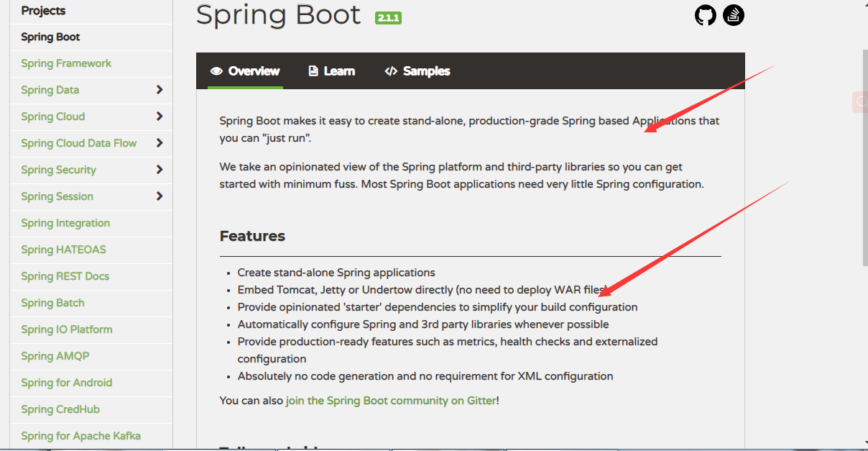Image resolution: width=868 pixels, height=451 pixels.
Task: Click the Projects sidebar heading
Action: [43, 11]
